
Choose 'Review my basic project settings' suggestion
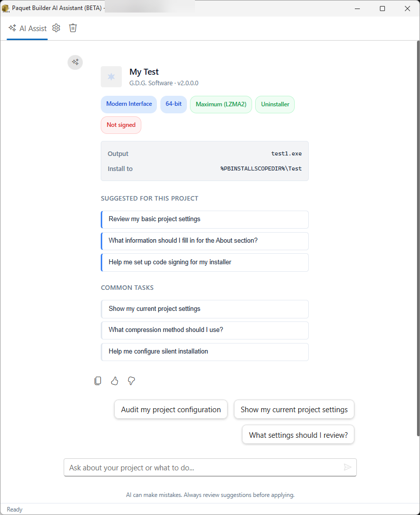204,220
